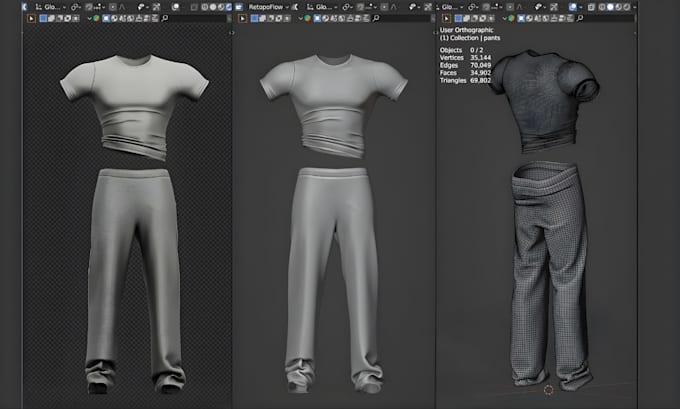The width and height of the screenshot is (680, 409).
Task: Toggle gizmo display in left viewport
Action: pyautogui.click(x=156, y=7)
